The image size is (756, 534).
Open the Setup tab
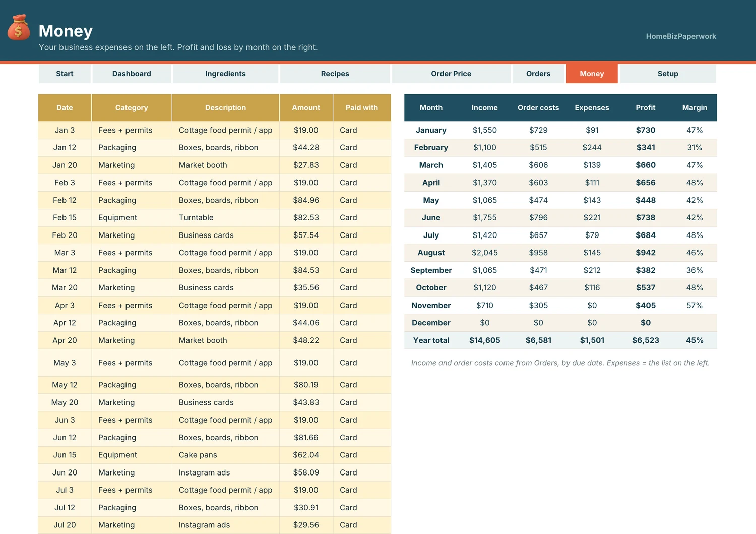pyautogui.click(x=668, y=74)
